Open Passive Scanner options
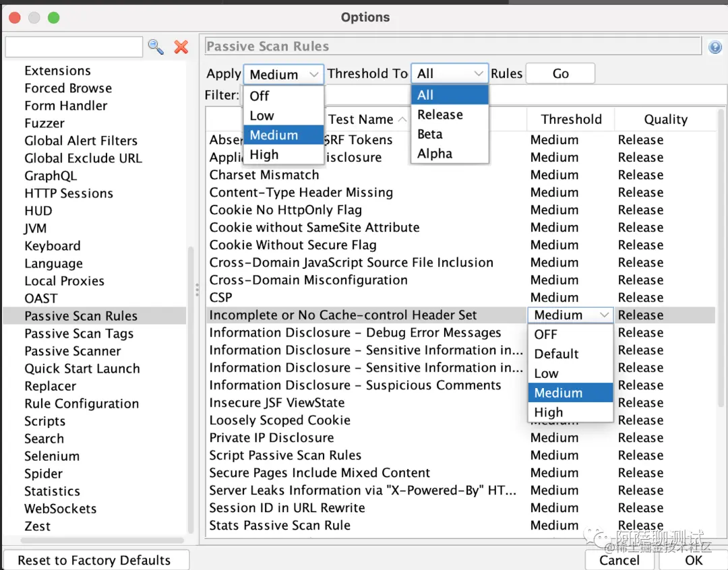 click(x=72, y=351)
